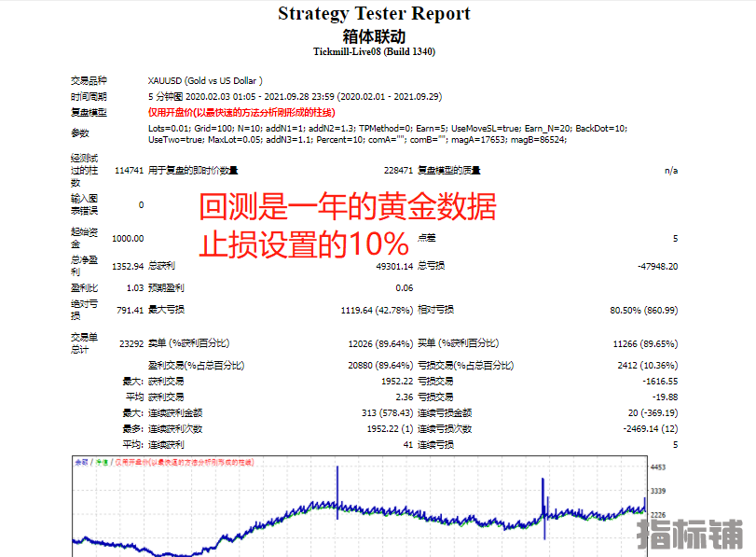Click the relative drawdown 80.50% (860.99) value

(644, 310)
